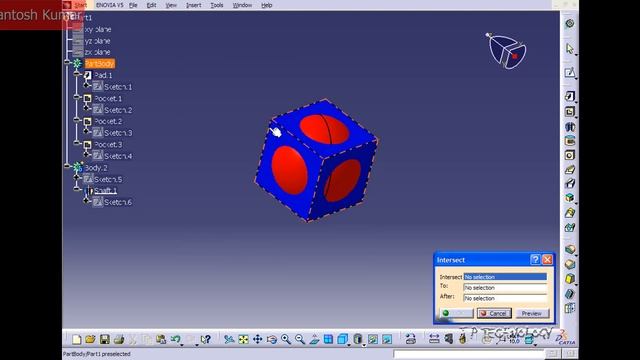Collapse the Pocket.2 tree node
Screen dimensions: 640x360
click(x=77, y=120)
